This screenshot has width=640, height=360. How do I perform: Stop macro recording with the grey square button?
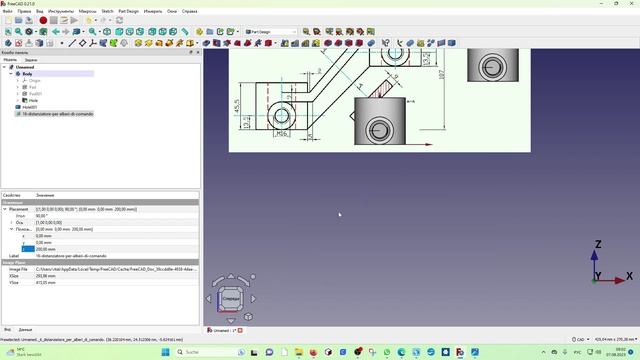[x=53, y=20]
